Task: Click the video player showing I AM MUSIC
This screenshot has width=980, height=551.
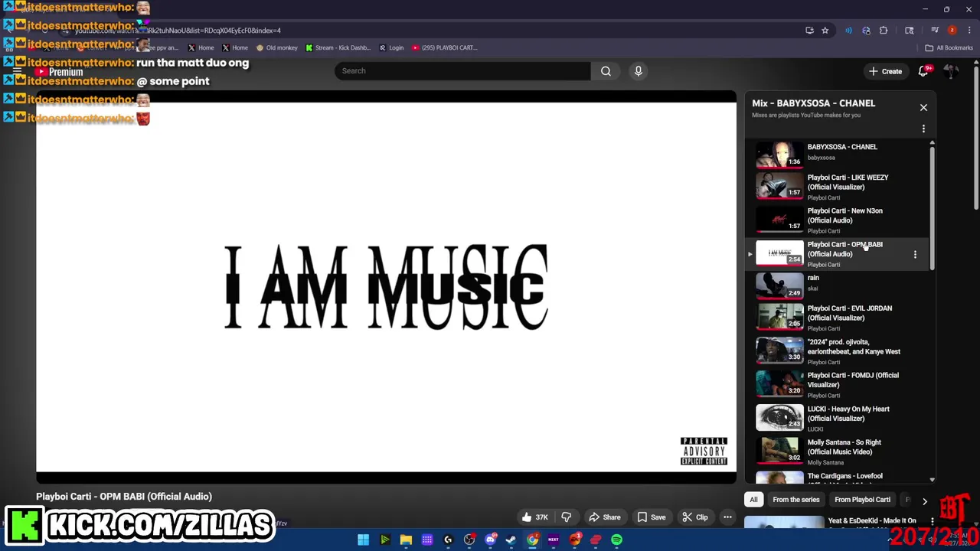Action: point(386,287)
